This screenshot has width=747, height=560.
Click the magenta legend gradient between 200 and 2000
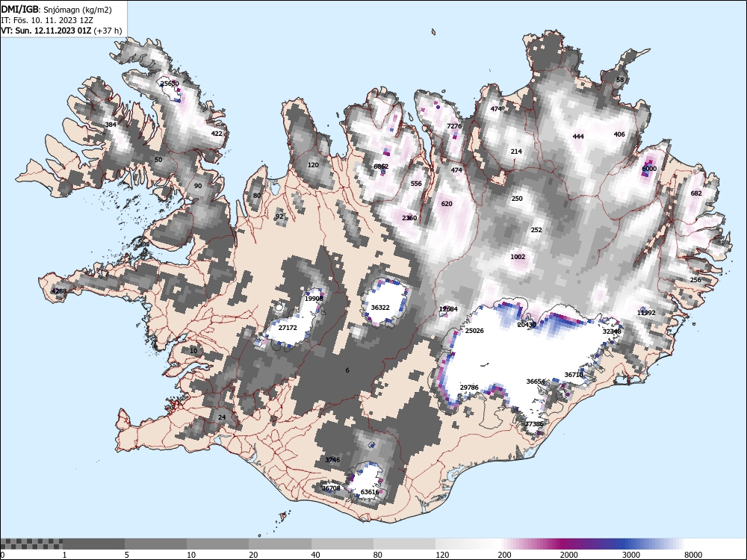(x=529, y=544)
